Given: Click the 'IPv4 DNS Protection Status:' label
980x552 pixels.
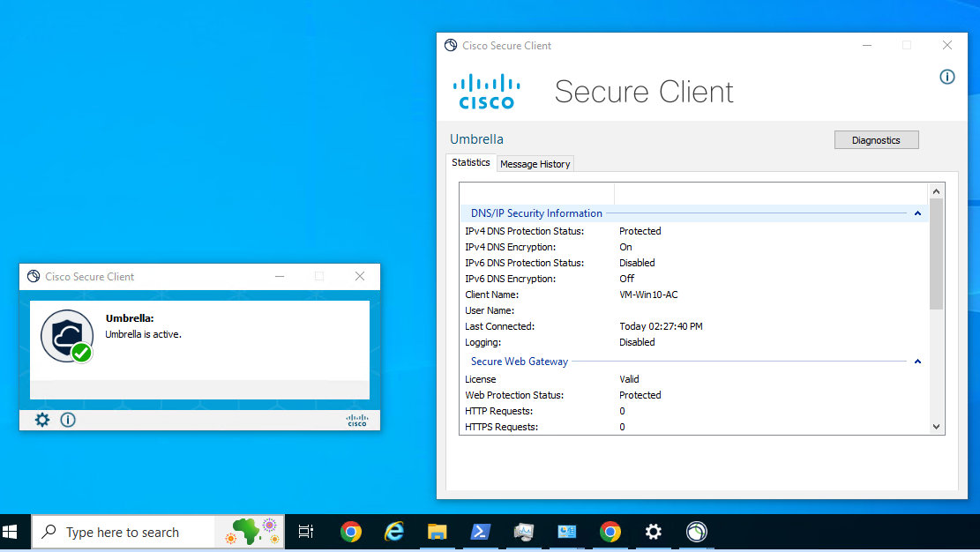Looking at the screenshot, I should coord(524,231).
